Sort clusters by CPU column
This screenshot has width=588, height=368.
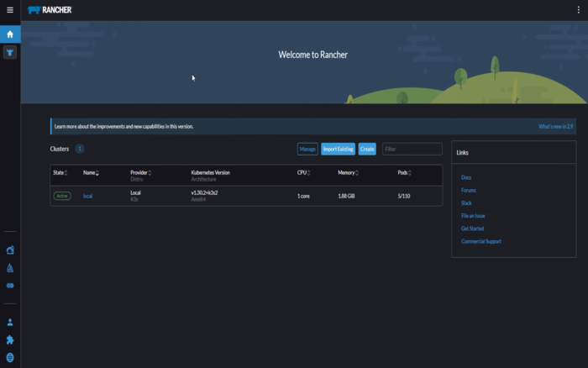point(303,172)
